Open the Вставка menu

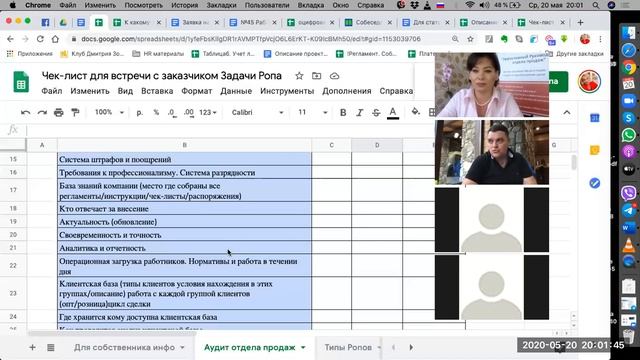(x=157, y=91)
